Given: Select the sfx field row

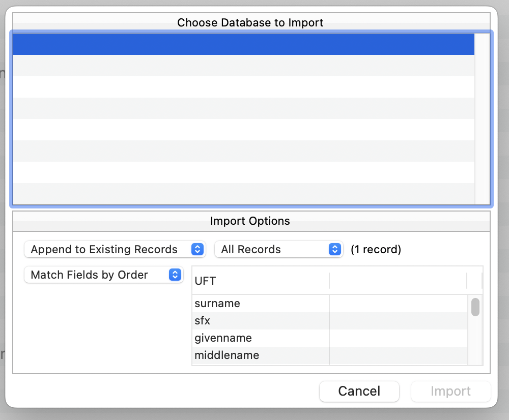Looking at the screenshot, I should pyautogui.click(x=329, y=321).
